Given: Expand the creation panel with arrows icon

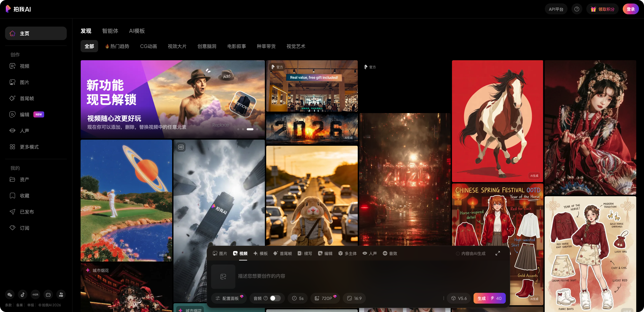Looking at the screenshot, I should click(x=497, y=253).
